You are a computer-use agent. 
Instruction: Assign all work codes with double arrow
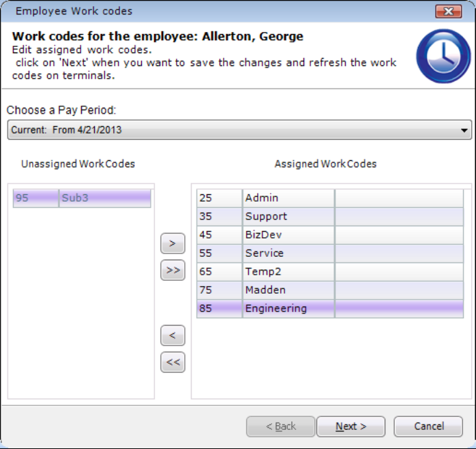coord(173,270)
